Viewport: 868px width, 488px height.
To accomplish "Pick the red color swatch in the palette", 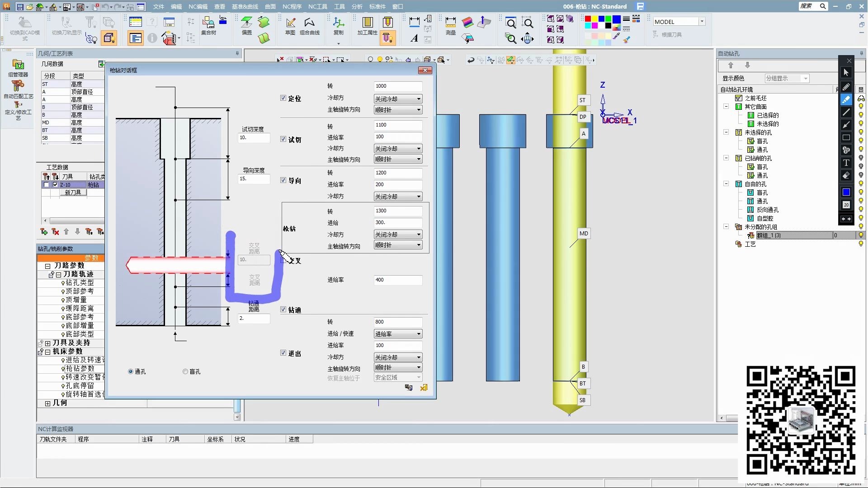I will tap(588, 19).
